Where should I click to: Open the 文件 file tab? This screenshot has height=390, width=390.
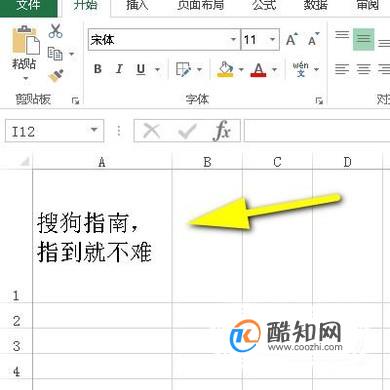click(28, 5)
